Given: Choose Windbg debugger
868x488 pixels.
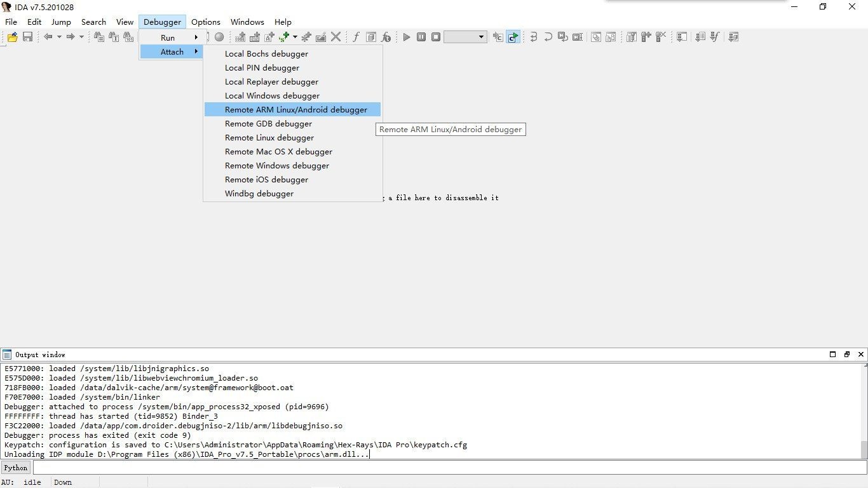Looking at the screenshot, I should click(x=292, y=193).
